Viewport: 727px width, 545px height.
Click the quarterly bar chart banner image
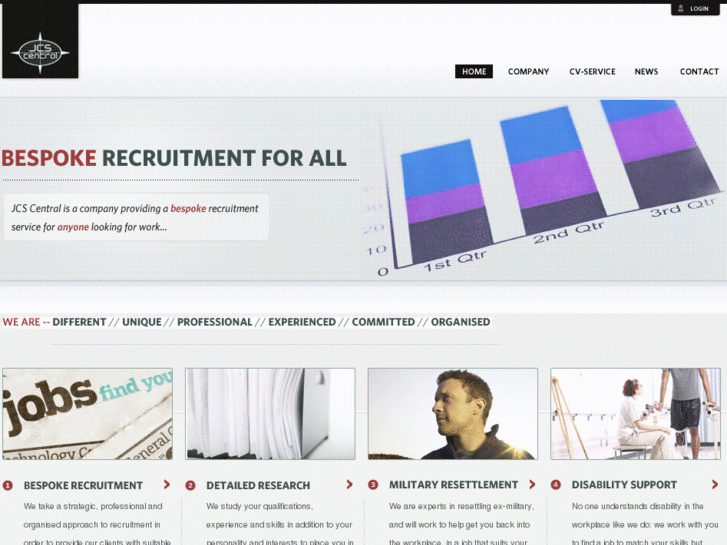tap(543, 189)
